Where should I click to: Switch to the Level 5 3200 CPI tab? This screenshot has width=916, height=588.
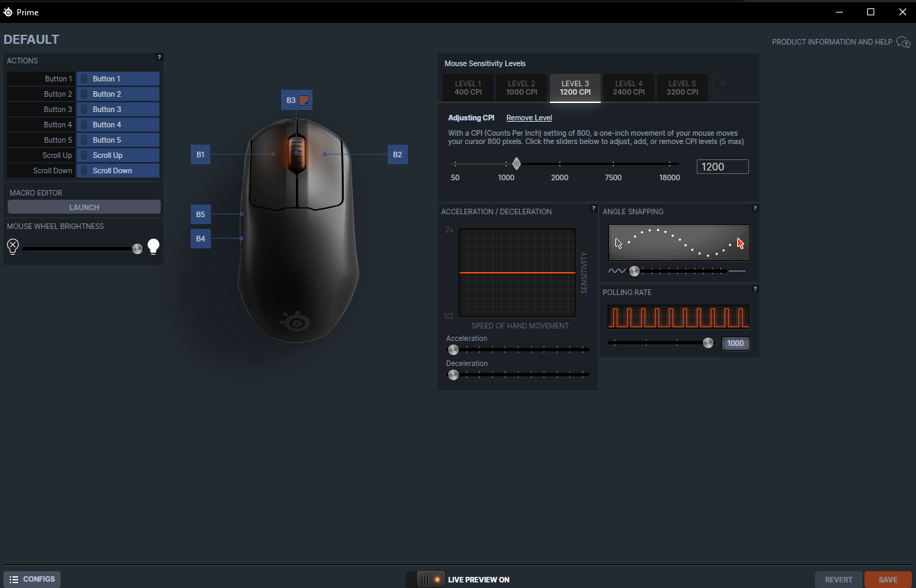click(x=682, y=88)
